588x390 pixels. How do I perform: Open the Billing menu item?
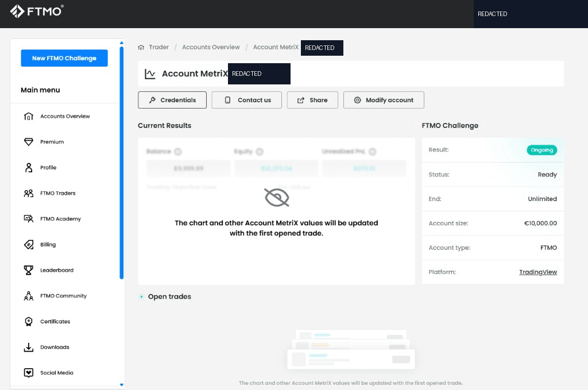coord(48,245)
